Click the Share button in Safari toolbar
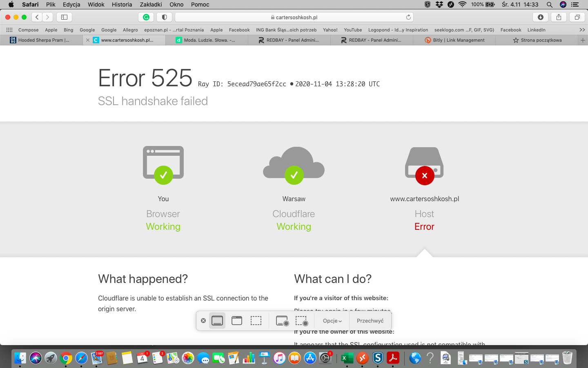The image size is (588, 368). click(x=559, y=17)
